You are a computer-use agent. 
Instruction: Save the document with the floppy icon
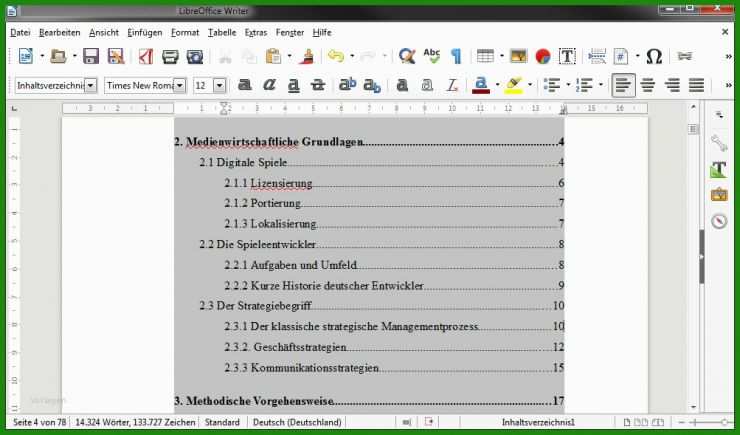point(91,56)
